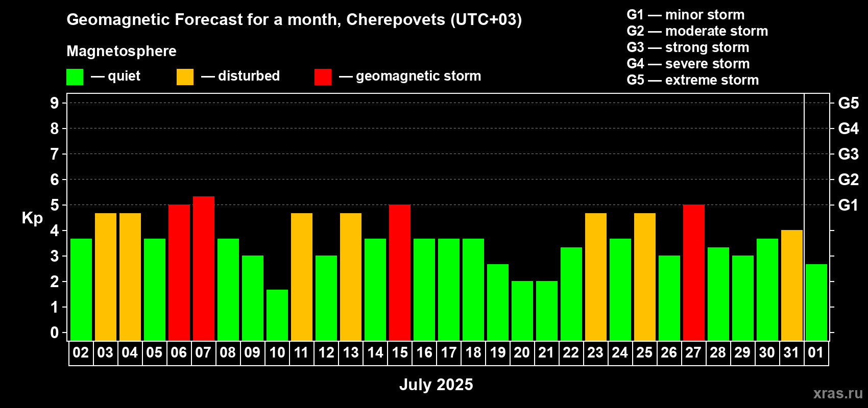Click the orange bar for day 11
Screen dimensions: 868x408
click(302, 277)
